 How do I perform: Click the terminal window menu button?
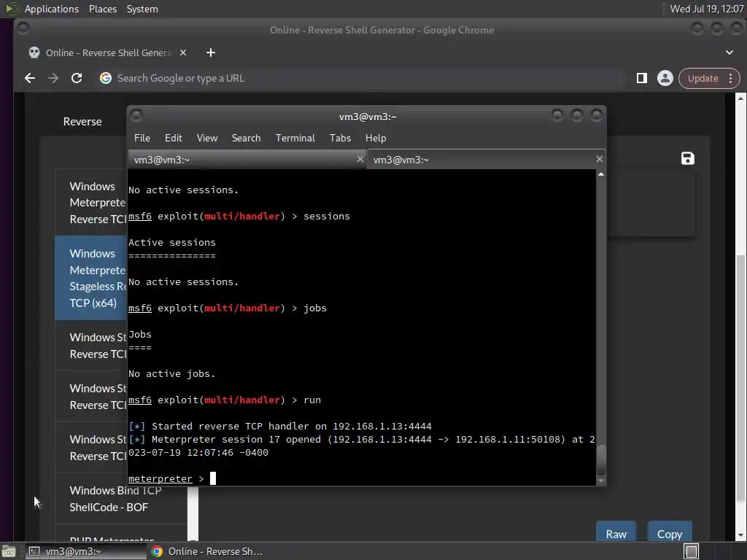pos(136,114)
